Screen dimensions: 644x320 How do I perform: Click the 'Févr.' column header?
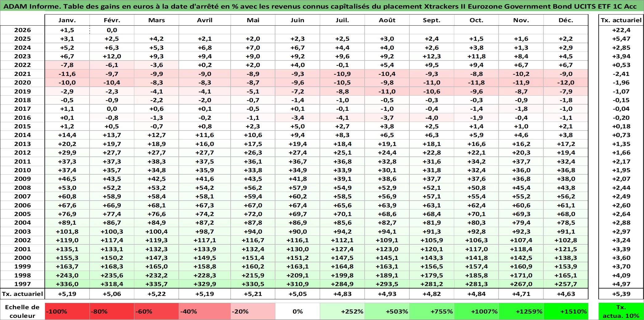112,20
